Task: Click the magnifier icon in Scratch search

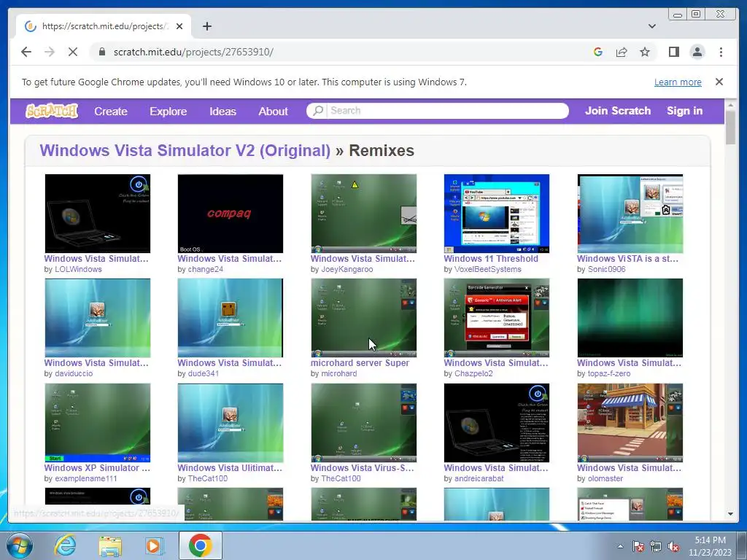Action: pyautogui.click(x=318, y=111)
